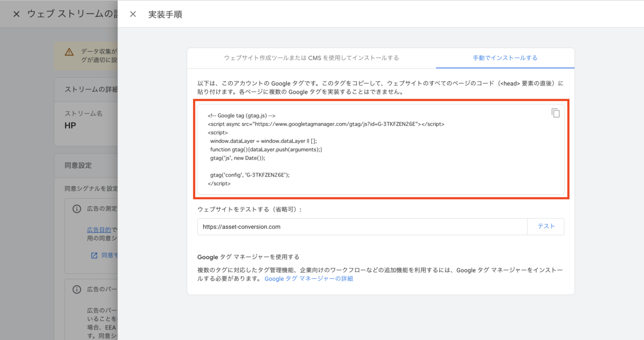Viewport: 644px width, 340px height.
Task: Click the window.dataLayer code line
Action: pos(264,141)
